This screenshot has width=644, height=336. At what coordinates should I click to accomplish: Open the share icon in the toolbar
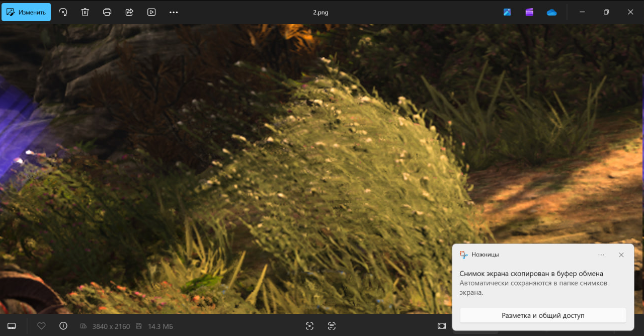click(129, 12)
